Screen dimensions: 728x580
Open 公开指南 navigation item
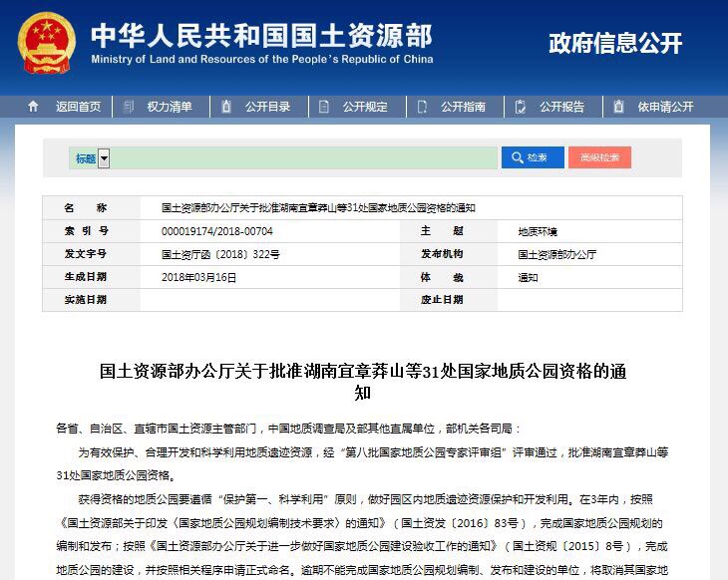click(463, 107)
